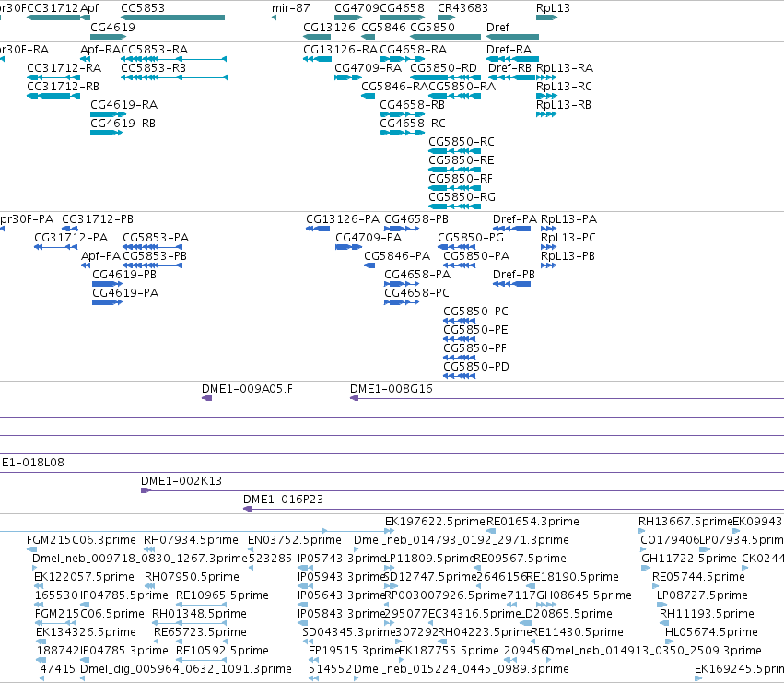Click EST RH01348.5prime label
784x683 pixels.
click(199, 615)
